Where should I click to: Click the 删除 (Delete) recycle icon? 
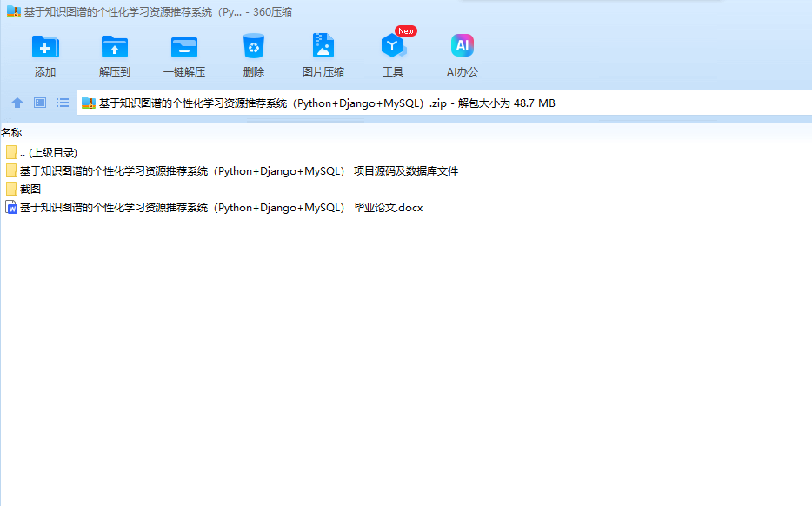click(x=254, y=46)
